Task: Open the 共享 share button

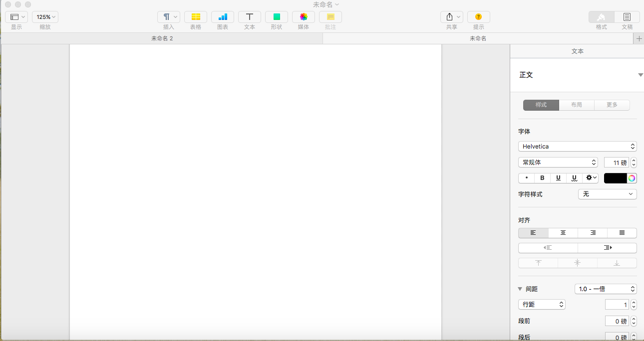Action: click(452, 17)
